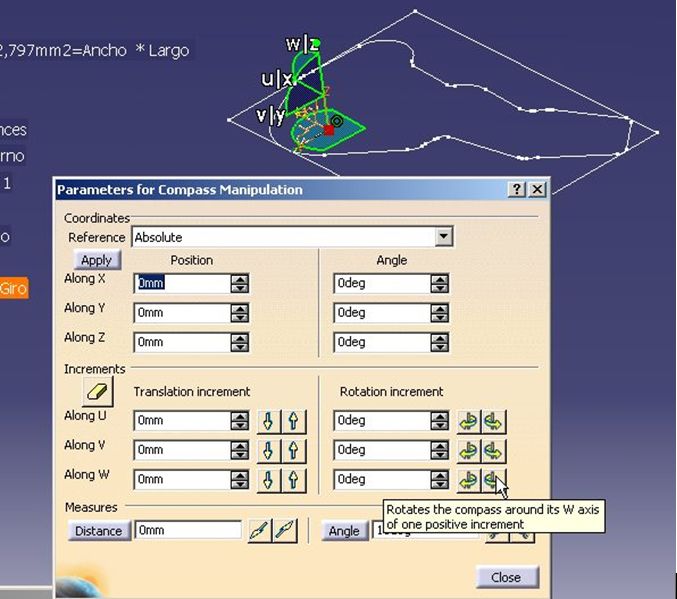Viewport: 677px width, 599px height.
Task: Click first distance measure pick icon
Action: pyautogui.click(x=259, y=530)
